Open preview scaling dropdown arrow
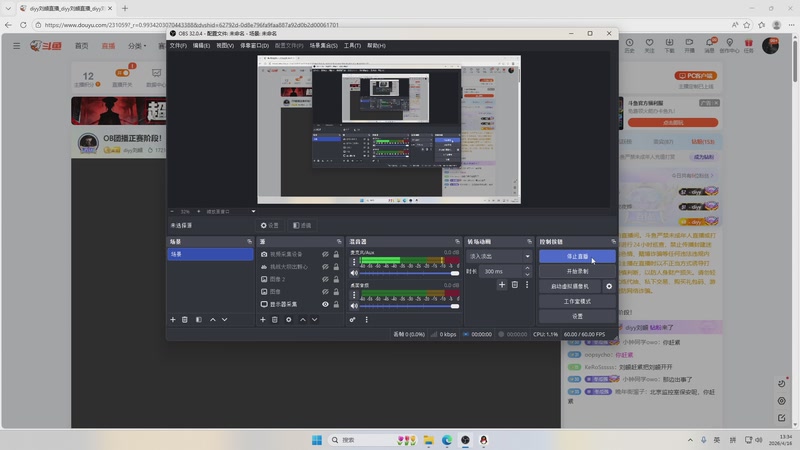 [x=253, y=211]
